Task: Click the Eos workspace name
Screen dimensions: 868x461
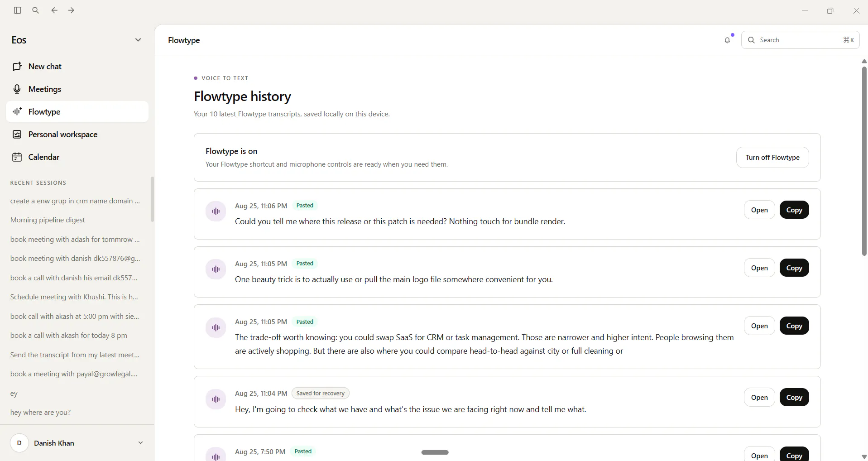Action: (x=19, y=40)
